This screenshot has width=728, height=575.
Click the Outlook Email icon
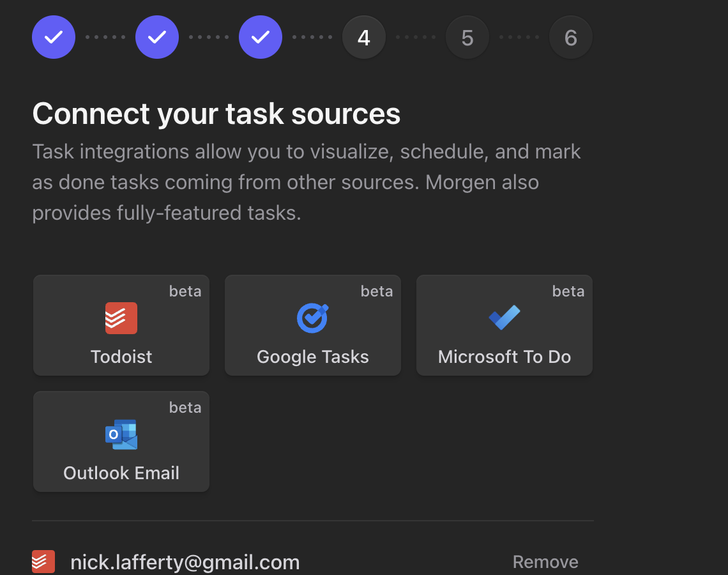tap(121, 434)
